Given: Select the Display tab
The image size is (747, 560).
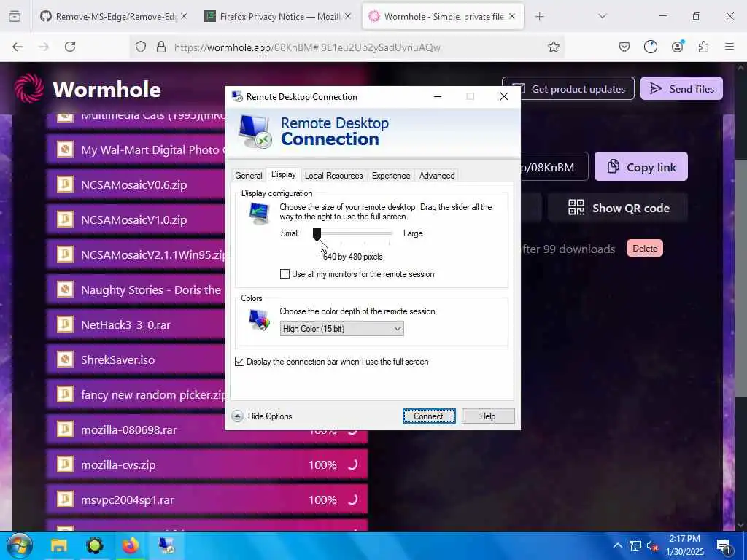Looking at the screenshot, I should pos(284,174).
